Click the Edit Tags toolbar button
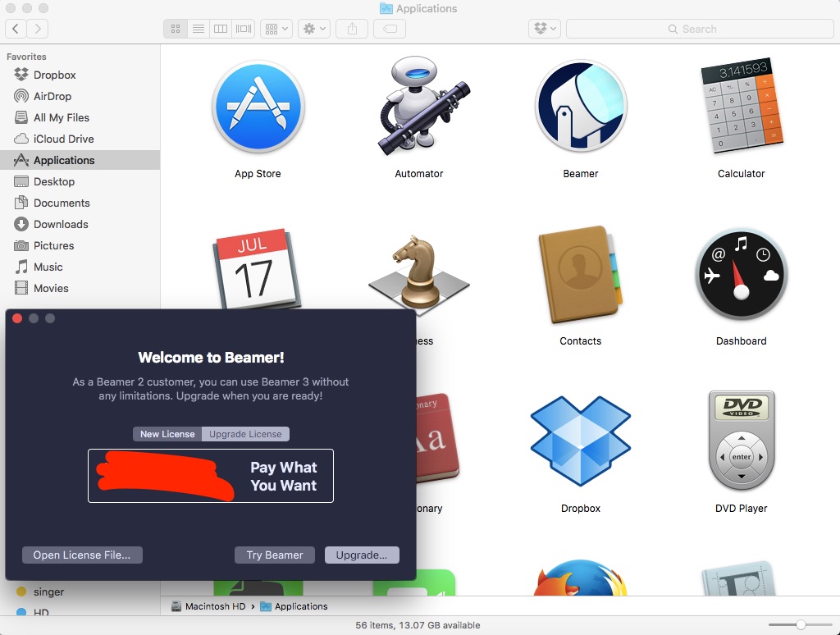This screenshot has height=635, width=840. 390,29
